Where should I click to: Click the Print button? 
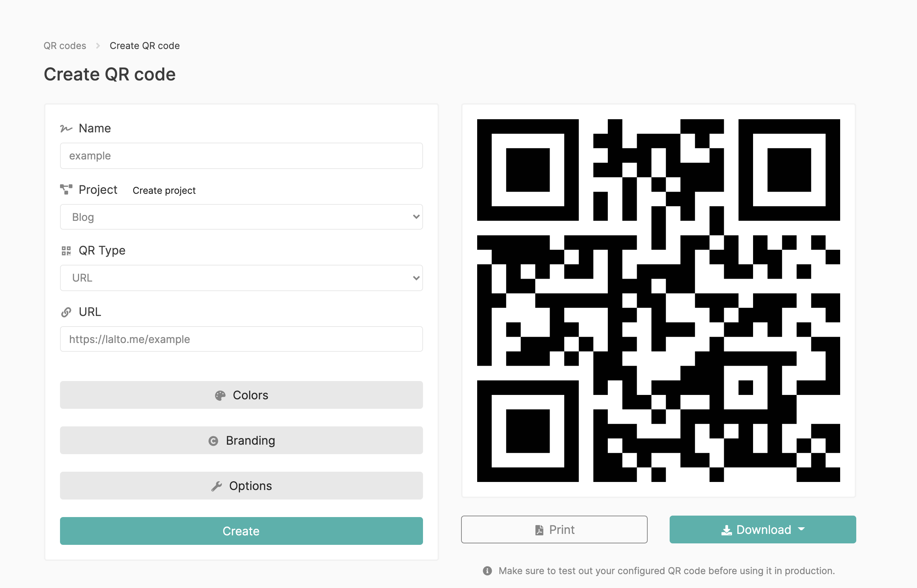[x=554, y=529]
